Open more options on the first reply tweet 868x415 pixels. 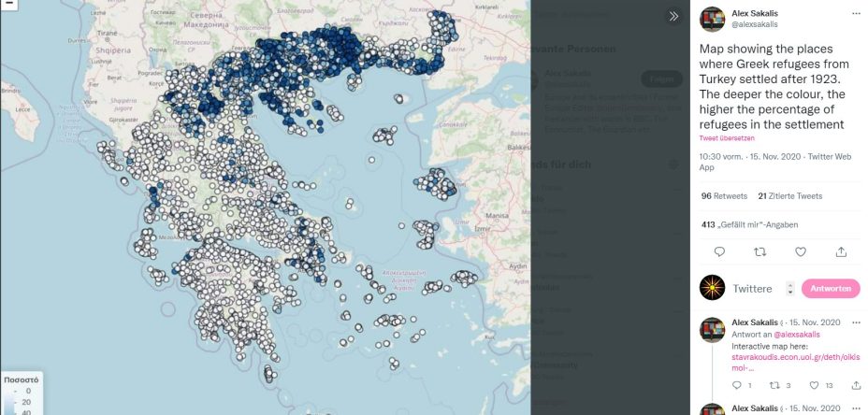pos(855,322)
